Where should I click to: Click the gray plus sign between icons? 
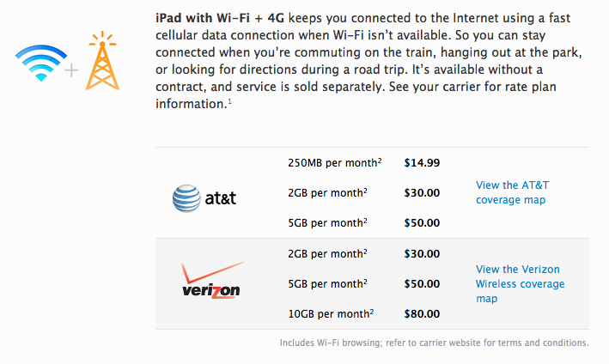[x=71, y=70]
